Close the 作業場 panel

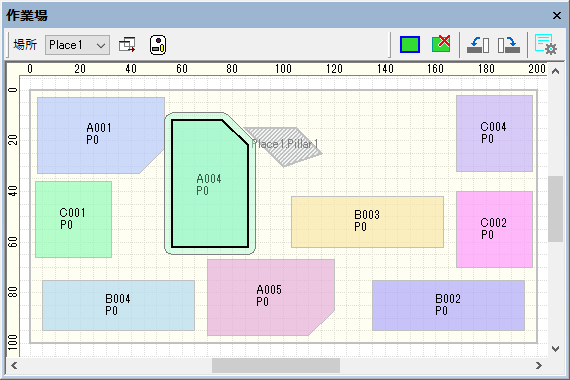point(557,15)
